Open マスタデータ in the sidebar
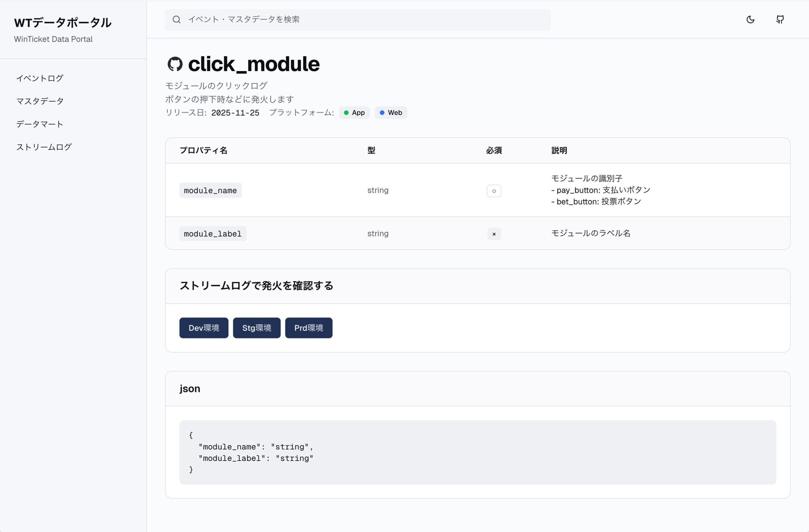This screenshot has width=809, height=532. 40,100
